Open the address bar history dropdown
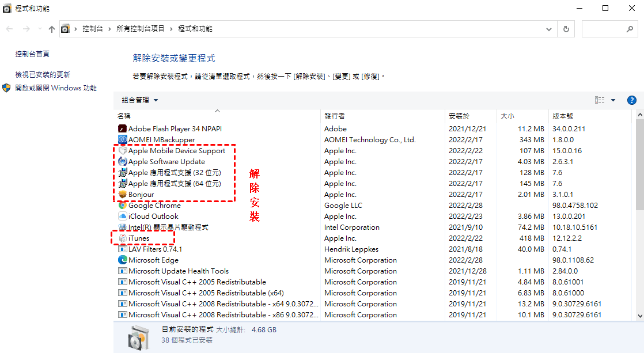Screen dimensions: 644x353 coord(549,29)
